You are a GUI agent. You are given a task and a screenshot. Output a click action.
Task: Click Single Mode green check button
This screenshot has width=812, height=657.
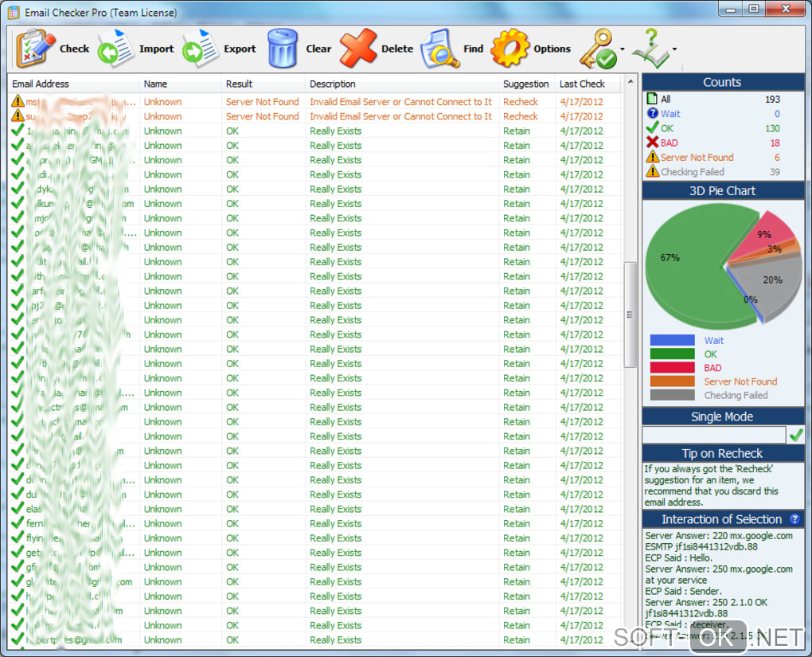pyautogui.click(x=795, y=435)
